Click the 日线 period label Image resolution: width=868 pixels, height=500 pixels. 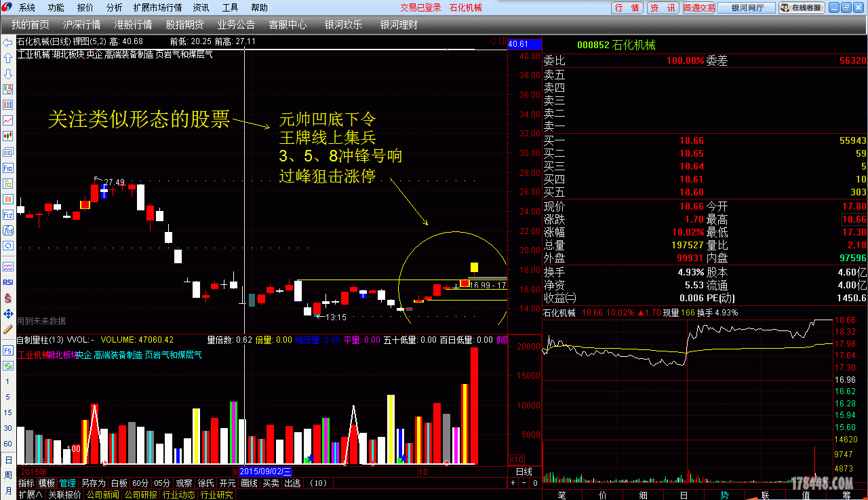(x=524, y=472)
